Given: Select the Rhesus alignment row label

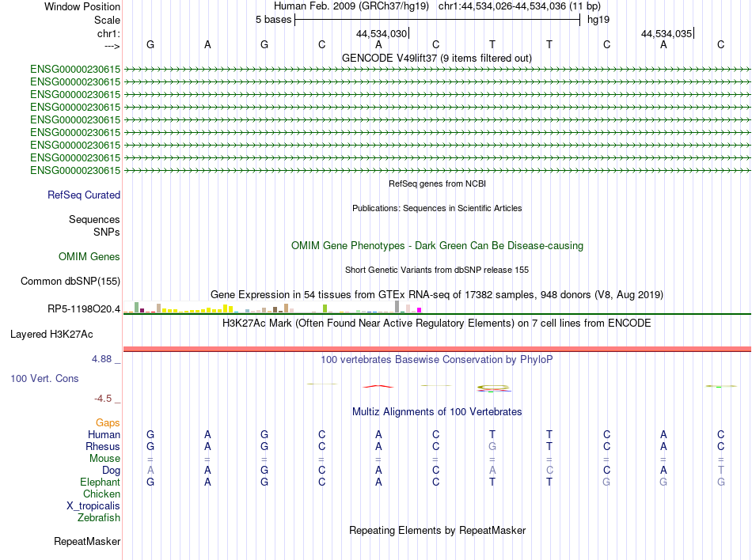Looking at the screenshot, I should tap(103, 446).
